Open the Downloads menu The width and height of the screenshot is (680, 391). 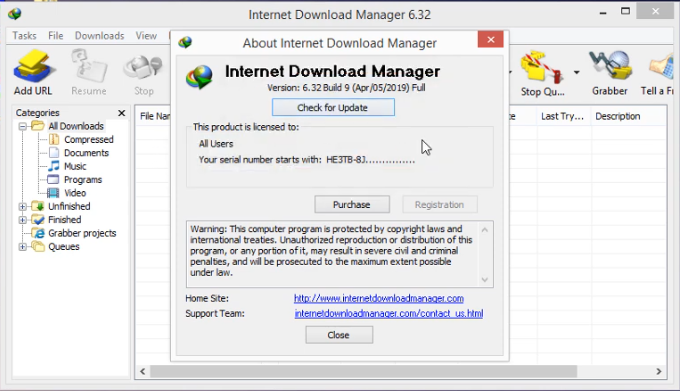pos(99,36)
